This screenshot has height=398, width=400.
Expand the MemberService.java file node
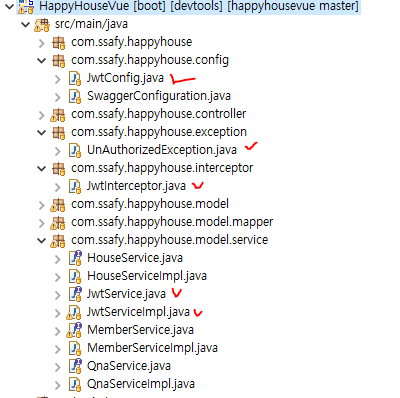(58, 331)
